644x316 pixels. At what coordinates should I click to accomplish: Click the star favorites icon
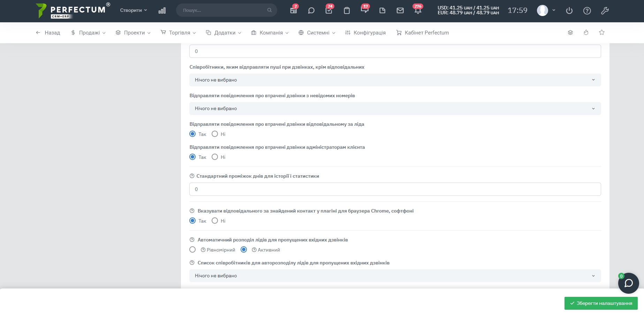tap(601, 32)
